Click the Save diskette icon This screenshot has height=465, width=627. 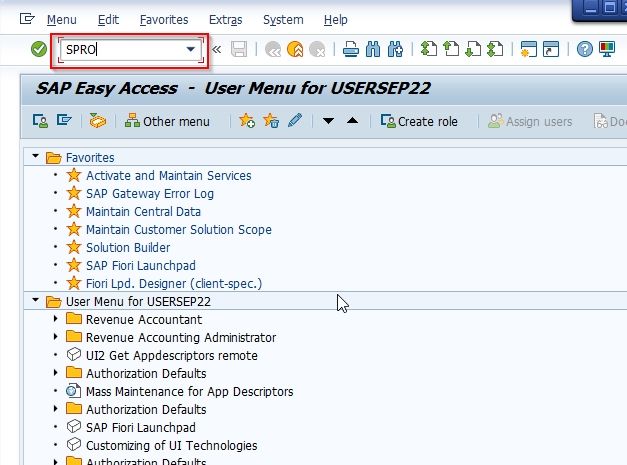click(x=239, y=50)
